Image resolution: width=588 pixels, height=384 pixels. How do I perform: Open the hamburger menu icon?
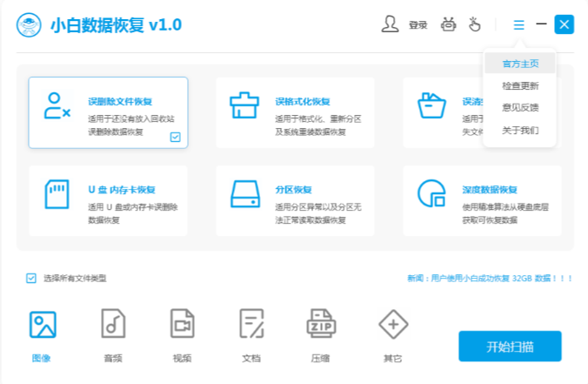519,25
